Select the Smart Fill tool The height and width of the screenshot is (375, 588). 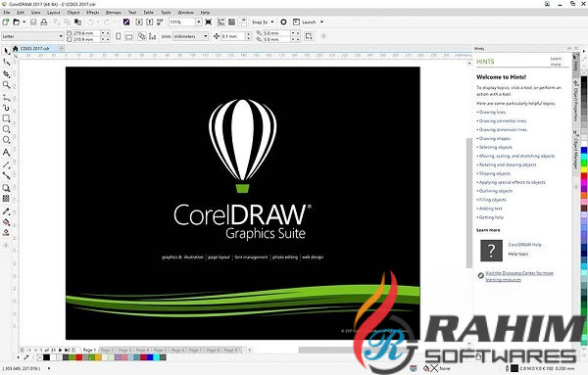pyautogui.click(x=6, y=233)
